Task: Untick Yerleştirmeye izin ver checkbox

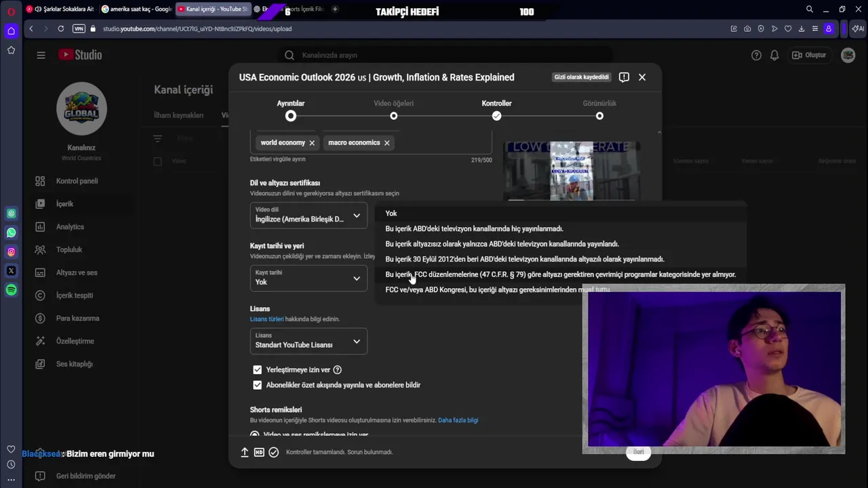Action: pos(257,370)
